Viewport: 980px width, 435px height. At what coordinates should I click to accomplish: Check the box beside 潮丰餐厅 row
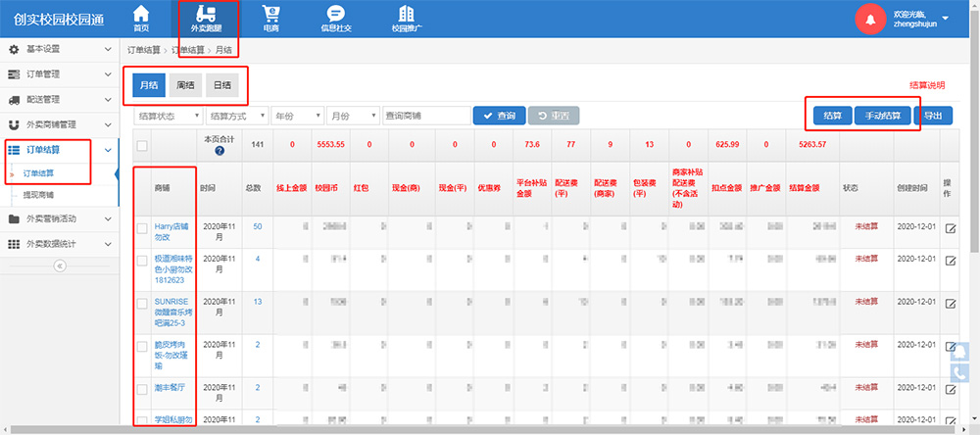[142, 389]
